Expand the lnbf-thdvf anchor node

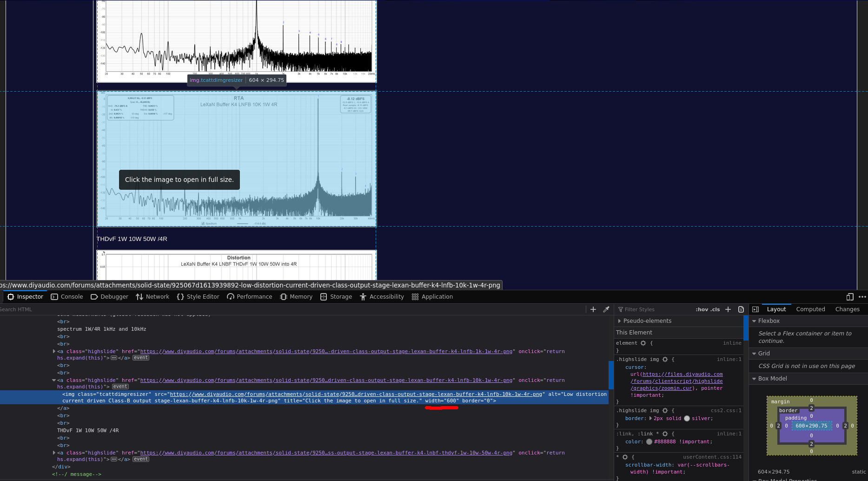[x=54, y=453]
